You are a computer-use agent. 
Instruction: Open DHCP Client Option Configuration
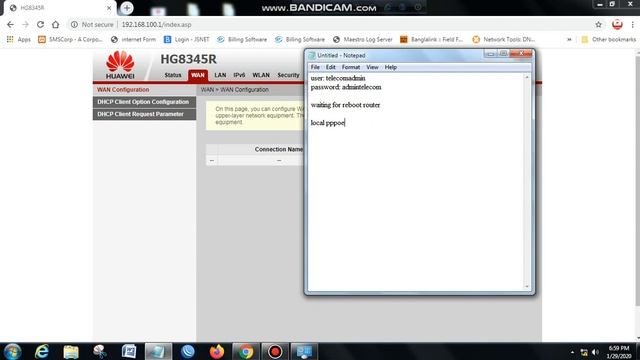(144, 102)
